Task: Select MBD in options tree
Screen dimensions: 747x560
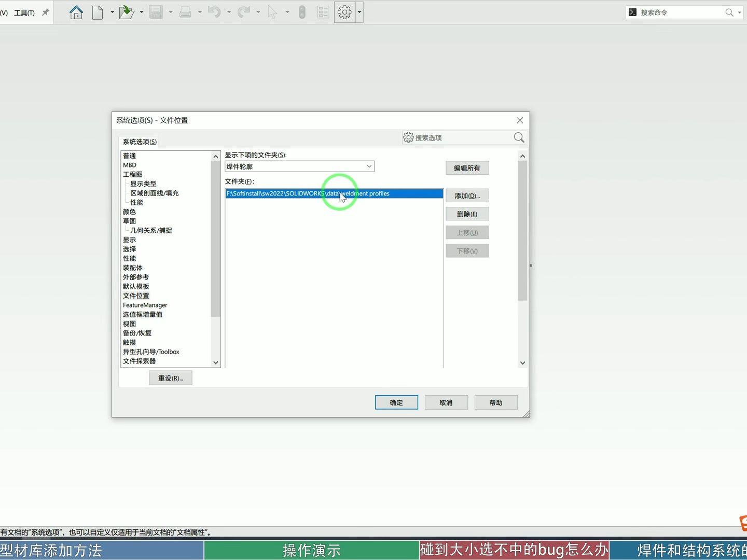Action: 130,165
